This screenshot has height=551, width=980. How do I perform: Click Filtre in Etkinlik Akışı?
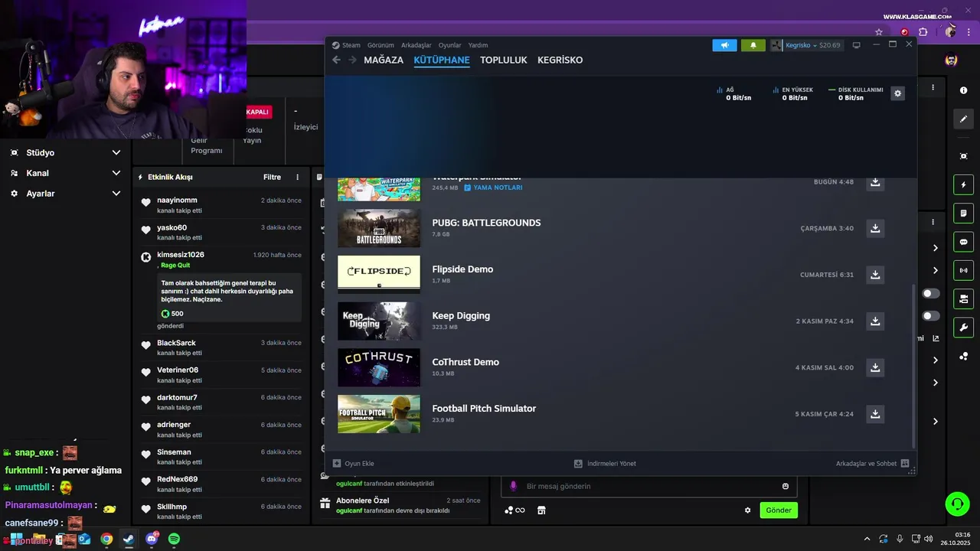[272, 177]
